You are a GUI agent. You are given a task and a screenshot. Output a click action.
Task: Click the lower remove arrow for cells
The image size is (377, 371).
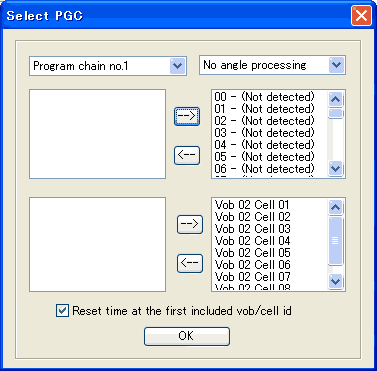click(190, 263)
